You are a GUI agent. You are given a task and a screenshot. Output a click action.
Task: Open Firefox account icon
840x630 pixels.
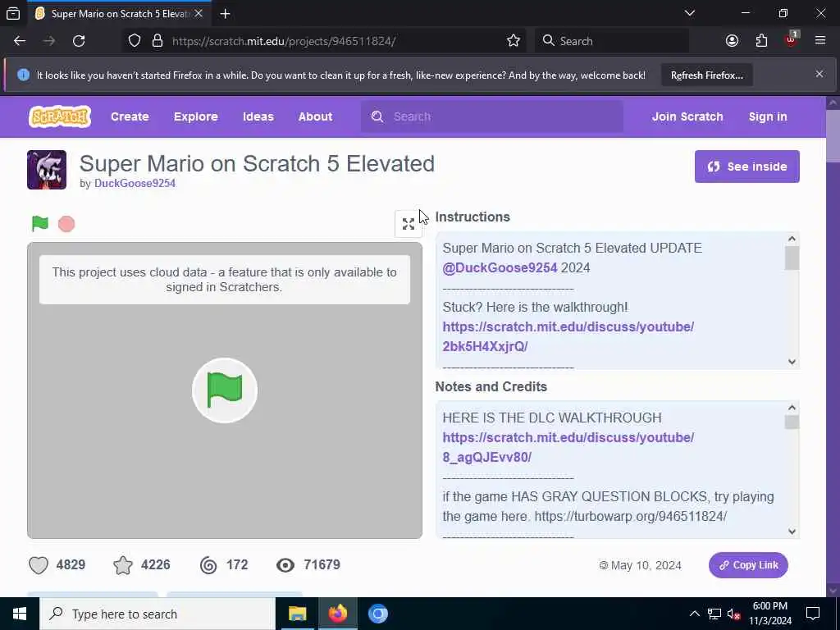pos(732,41)
